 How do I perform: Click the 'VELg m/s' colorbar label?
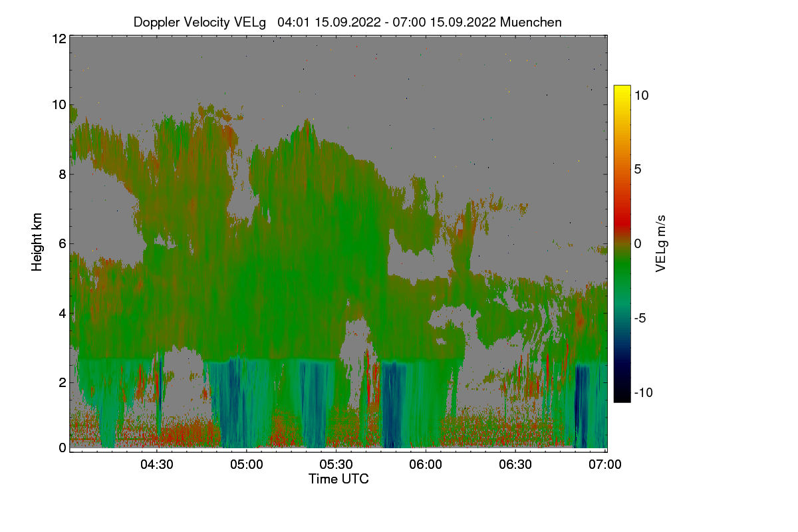click(x=661, y=243)
